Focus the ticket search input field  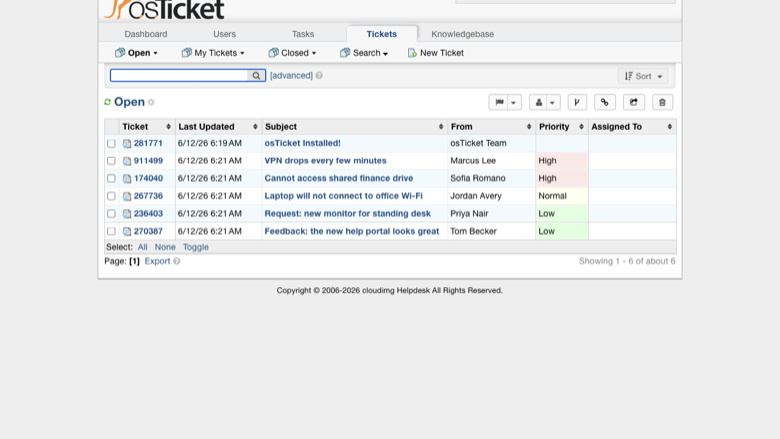click(179, 76)
